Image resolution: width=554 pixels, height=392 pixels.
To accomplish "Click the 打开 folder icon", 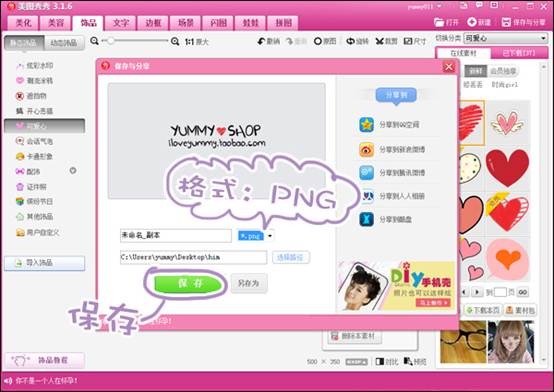I will pos(439,22).
